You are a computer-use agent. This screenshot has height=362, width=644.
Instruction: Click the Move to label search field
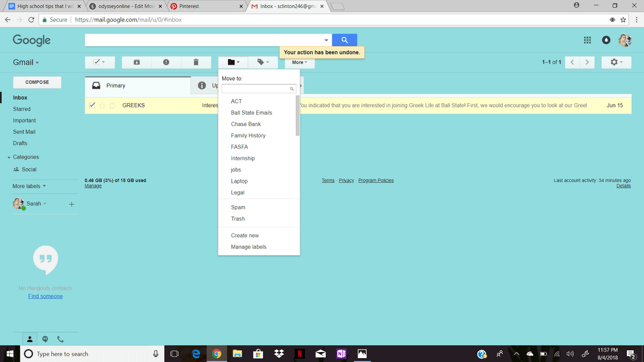pos(256,89)
